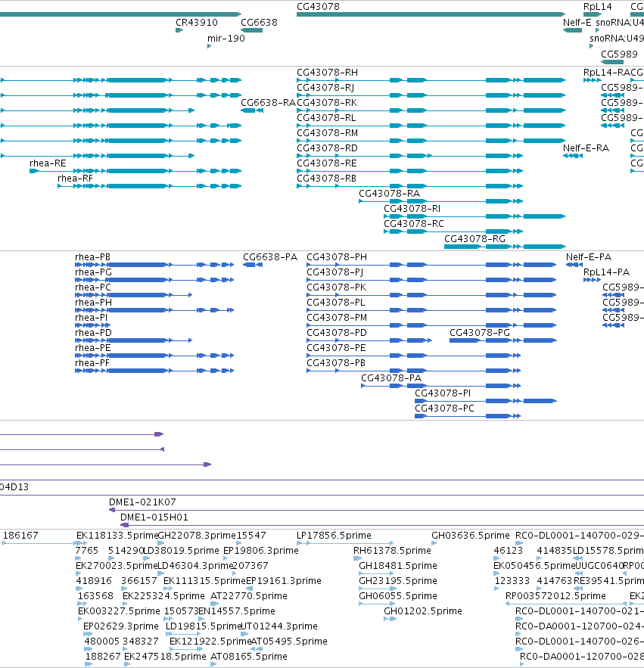Click transcript CG43078-RG
The image size is (644, 668).
pos(505,247)
